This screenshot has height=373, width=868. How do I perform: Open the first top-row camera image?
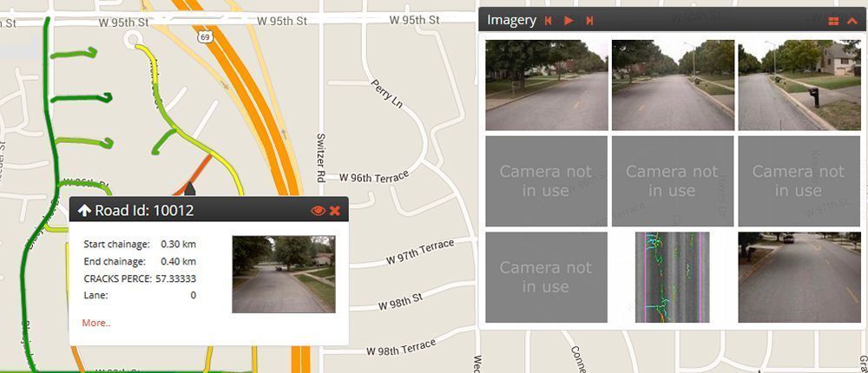pos(546,85)
